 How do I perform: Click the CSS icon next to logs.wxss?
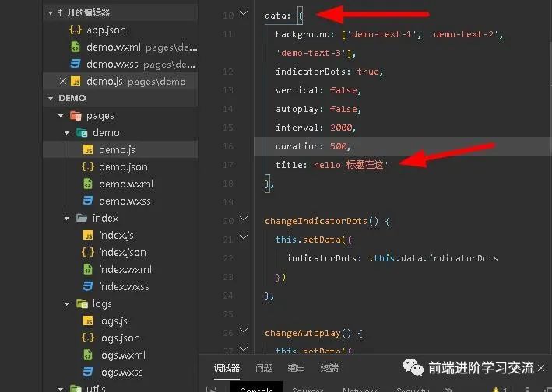point(88,372)
